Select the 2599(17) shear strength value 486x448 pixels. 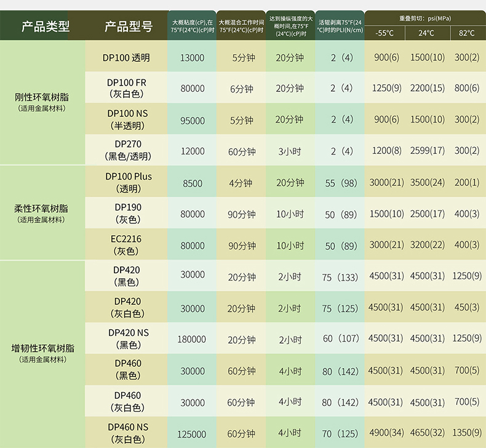pos(427,151)
